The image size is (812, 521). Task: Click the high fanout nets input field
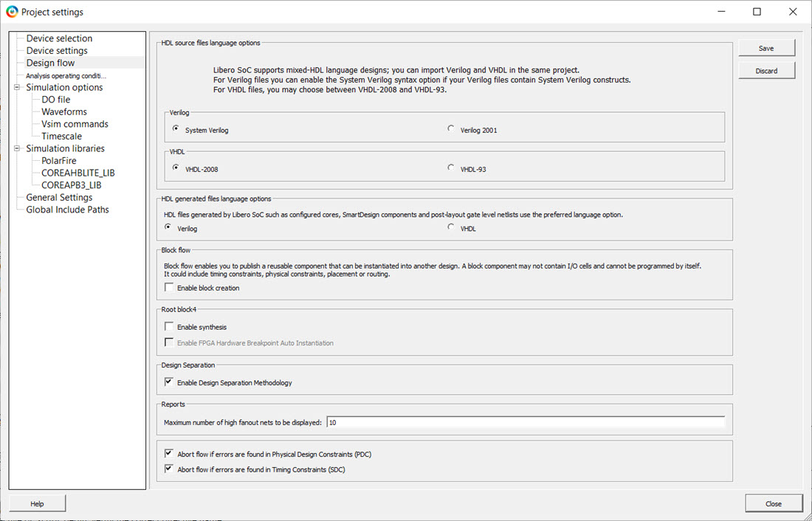coord(525,422)
